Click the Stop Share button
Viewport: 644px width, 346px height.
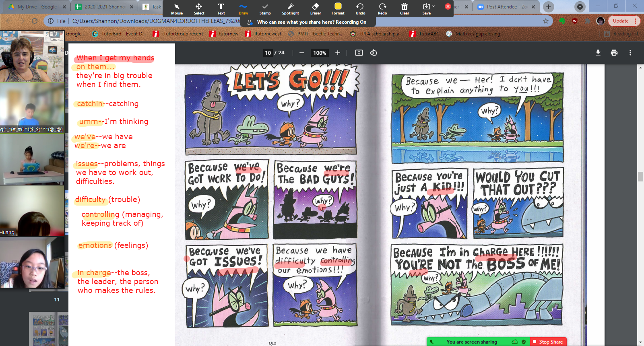(548, 342)
